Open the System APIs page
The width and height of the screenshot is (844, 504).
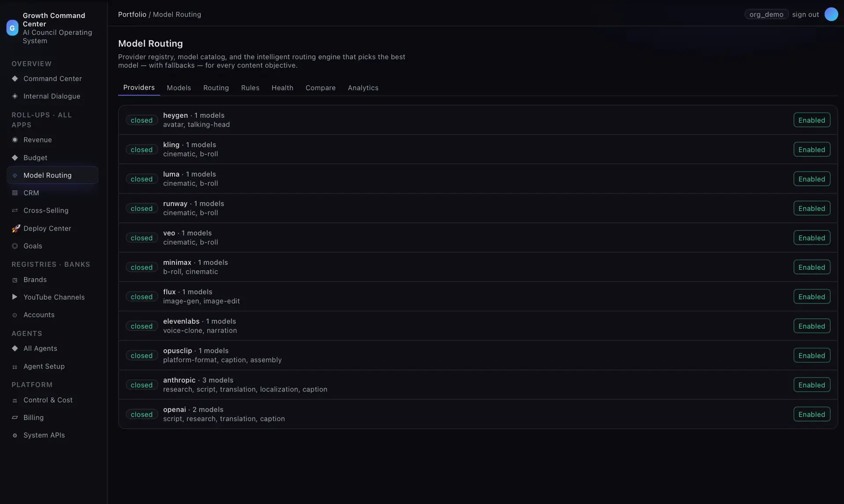(52, 435)
